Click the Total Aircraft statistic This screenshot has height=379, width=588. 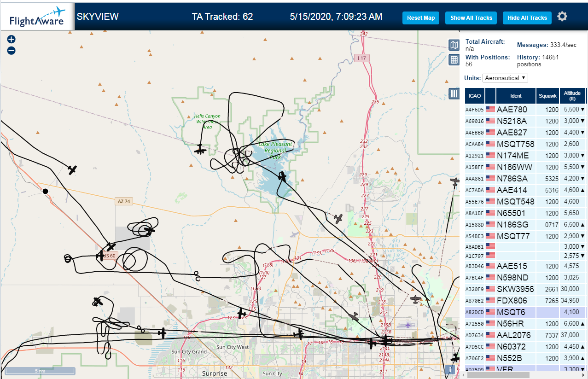tap(485, 45)
